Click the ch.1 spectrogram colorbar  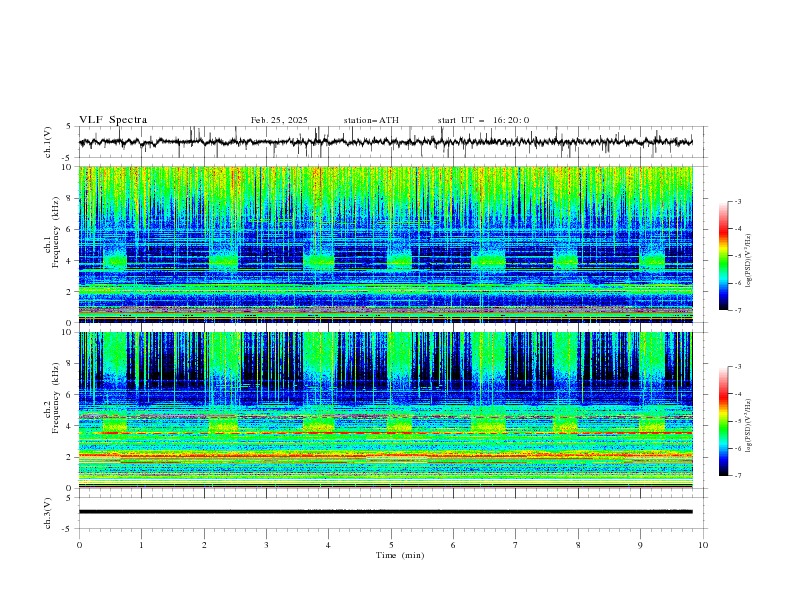(723, 256)
